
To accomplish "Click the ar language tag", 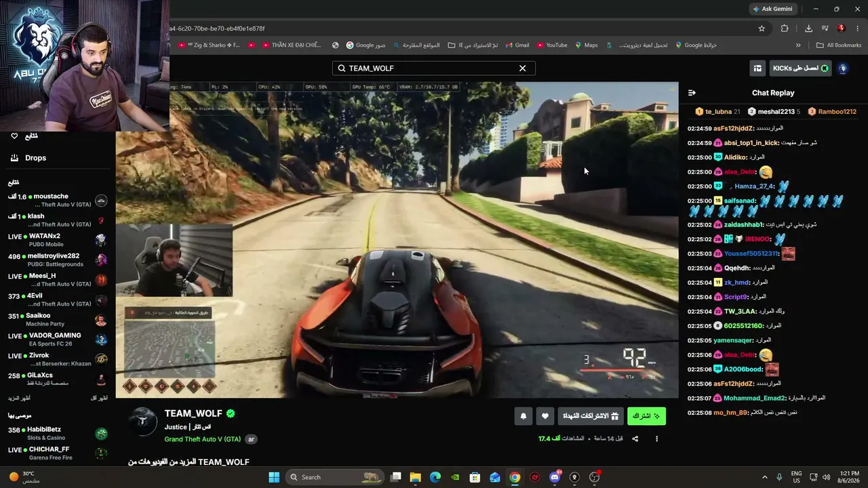I will tap(251, 439).
